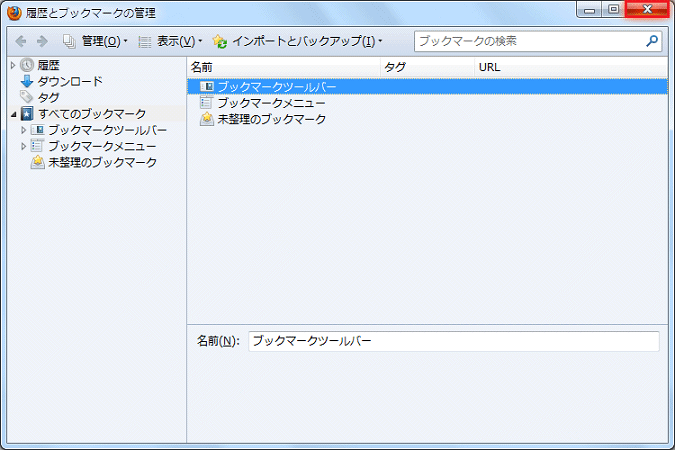Viewport: 675px width, 450px height.
Task: Expand ブックマークメニュー in the sidebar tree
Action: 24,146
